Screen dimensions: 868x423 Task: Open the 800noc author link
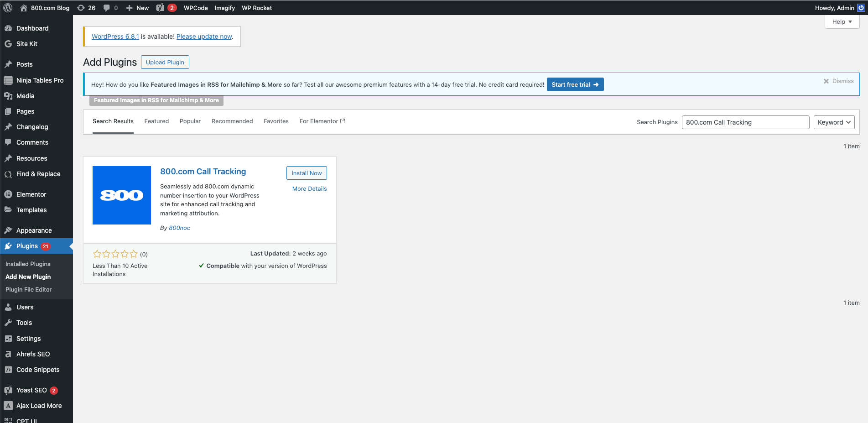(179, 228)
